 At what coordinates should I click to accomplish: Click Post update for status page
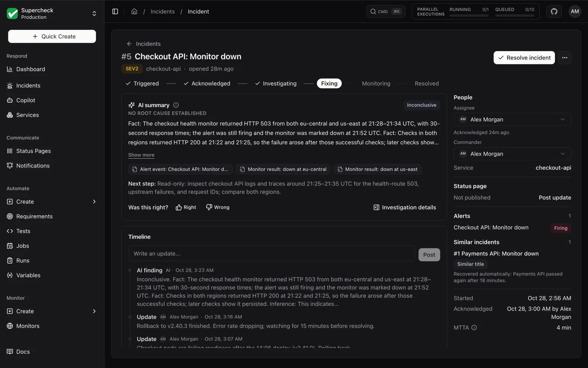(x=555, y=198)
